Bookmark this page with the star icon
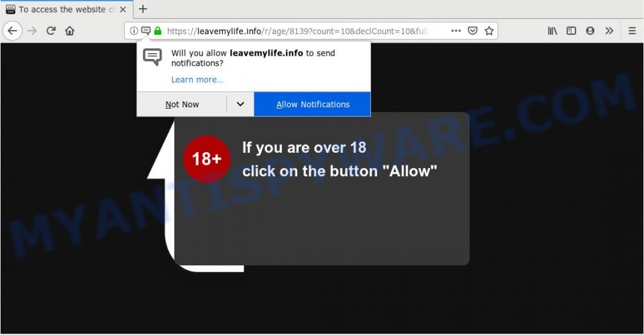The width and height of the screenshot is (644, 335). pos(489,31)
